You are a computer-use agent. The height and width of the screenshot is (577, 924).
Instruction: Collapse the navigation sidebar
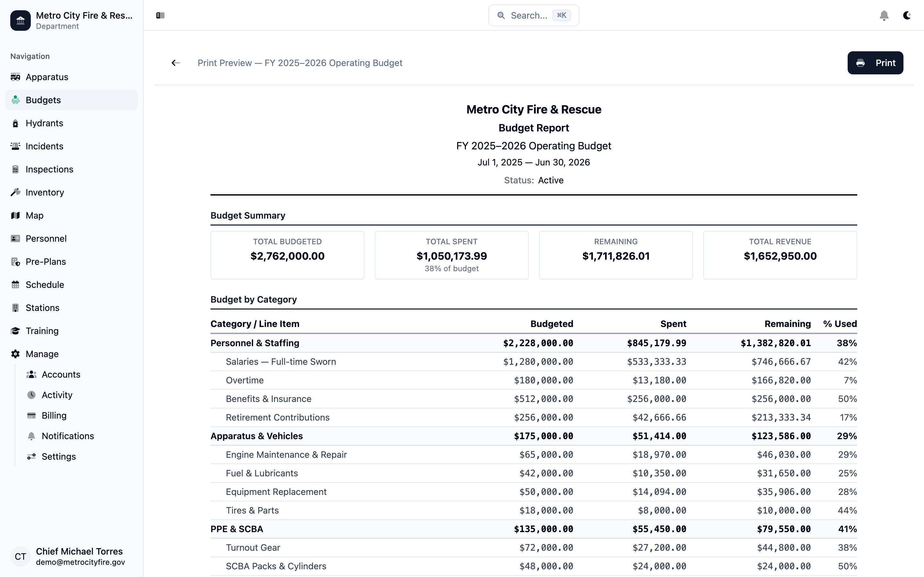(160, 15)
